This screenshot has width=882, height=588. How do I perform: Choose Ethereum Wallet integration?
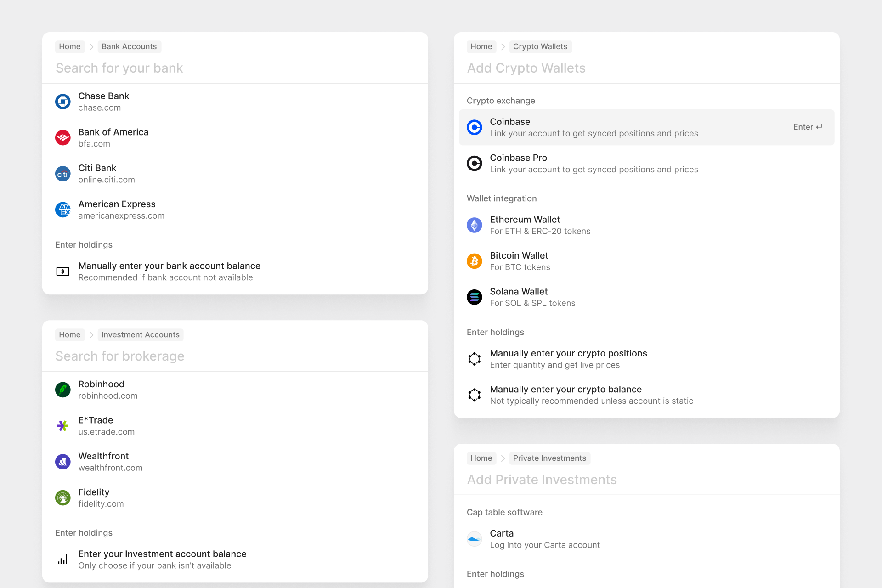point(647,225)
